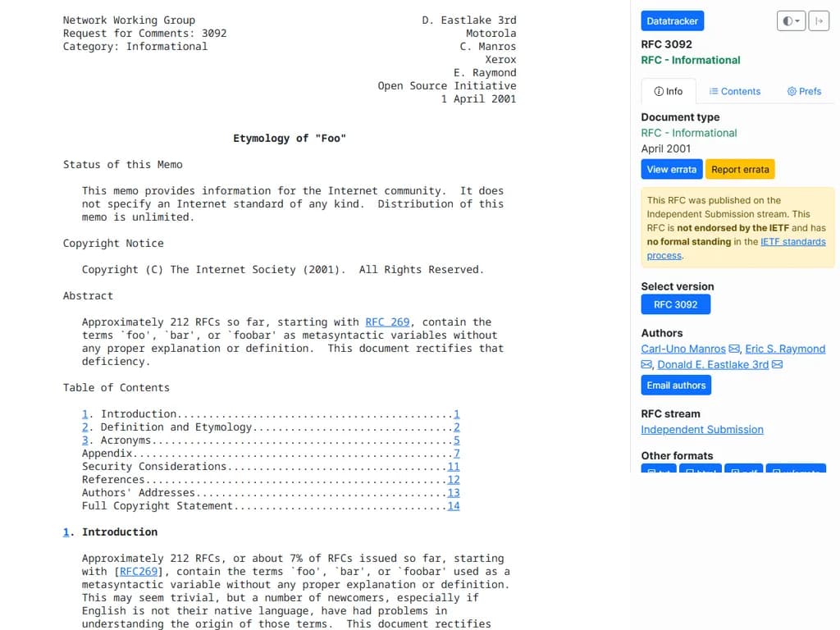This screenshot has width=840, height=630.
Task: Click envelope icon next to Donald E. Eastlake 3rd
Action: pyautogui.click(x=777, y=364)
